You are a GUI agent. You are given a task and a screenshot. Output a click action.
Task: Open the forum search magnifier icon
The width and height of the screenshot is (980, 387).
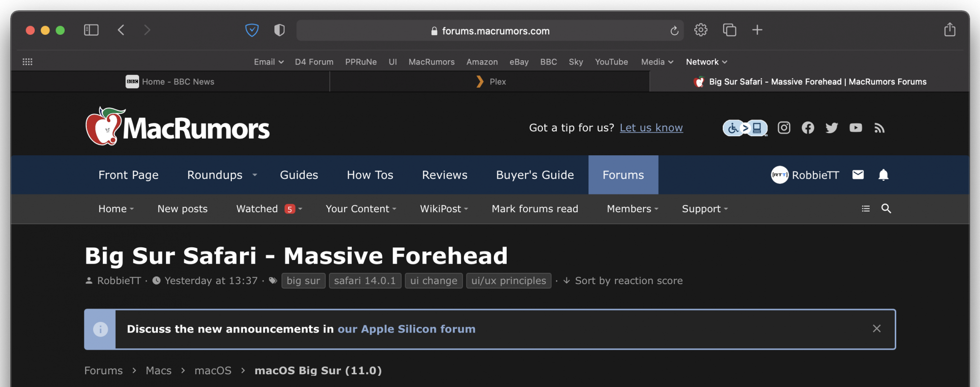[886, 209]
